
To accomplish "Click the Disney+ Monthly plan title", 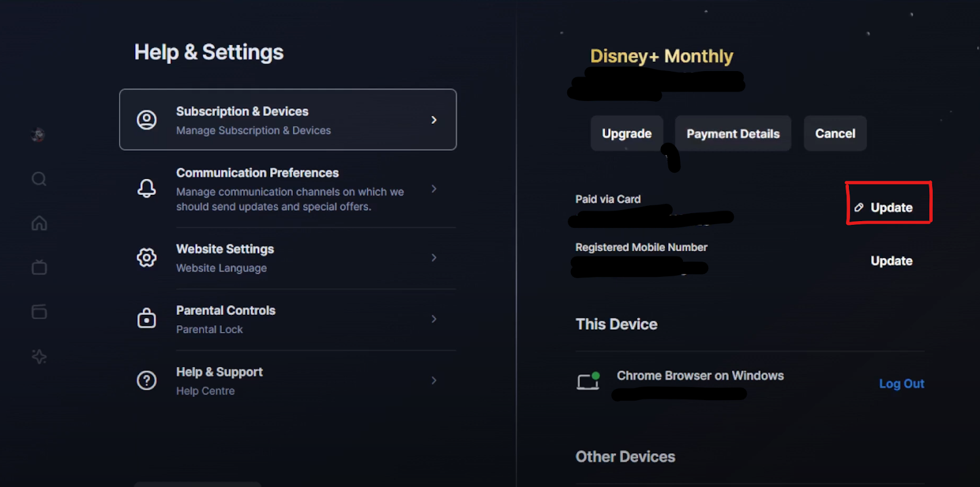I will tap(661, 56).
